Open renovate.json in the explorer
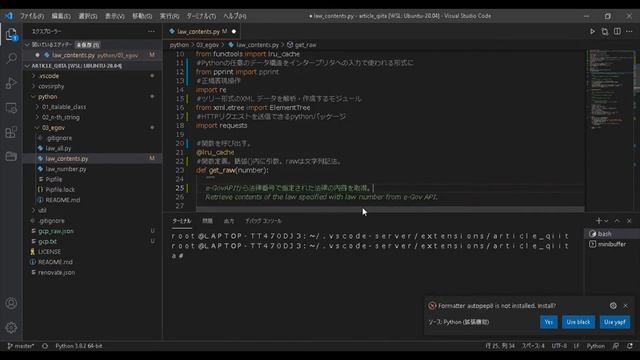Image resolution: width=640 pixels, height=360 pixels. 56,272
